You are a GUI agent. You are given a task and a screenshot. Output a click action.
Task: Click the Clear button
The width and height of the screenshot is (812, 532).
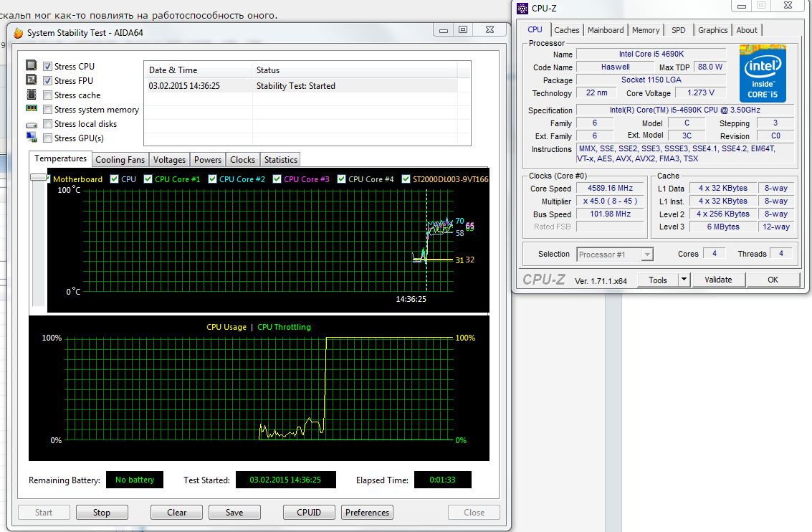[176, 513]
